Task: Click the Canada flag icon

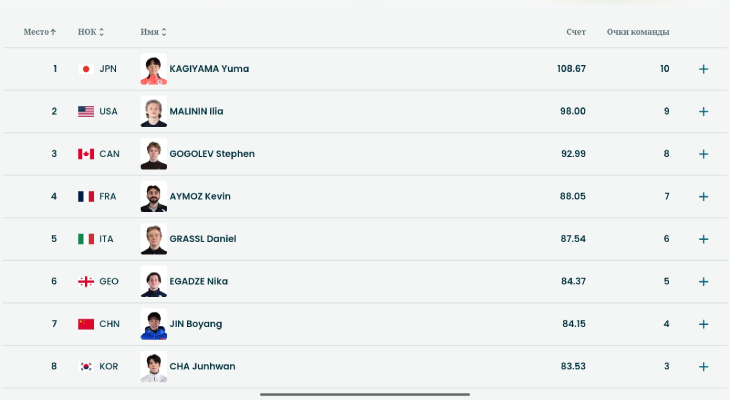Action: point(86,154)
